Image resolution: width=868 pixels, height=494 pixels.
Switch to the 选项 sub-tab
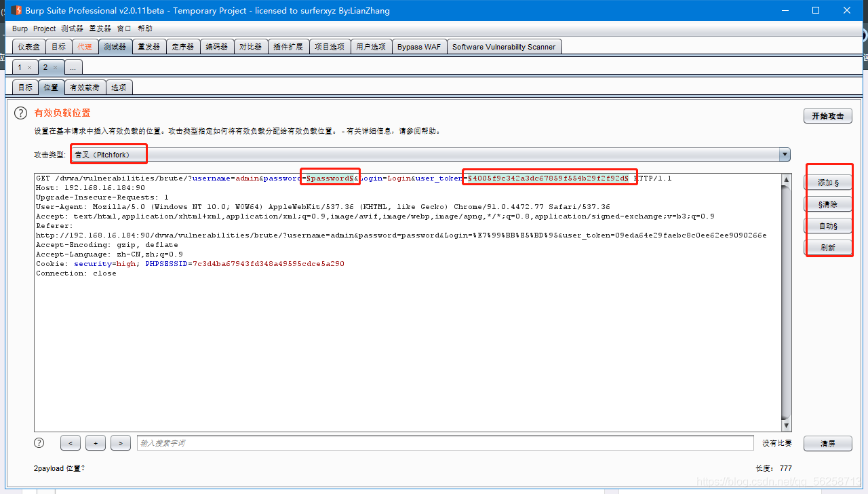pyautogui.click(x=119, y=88)
